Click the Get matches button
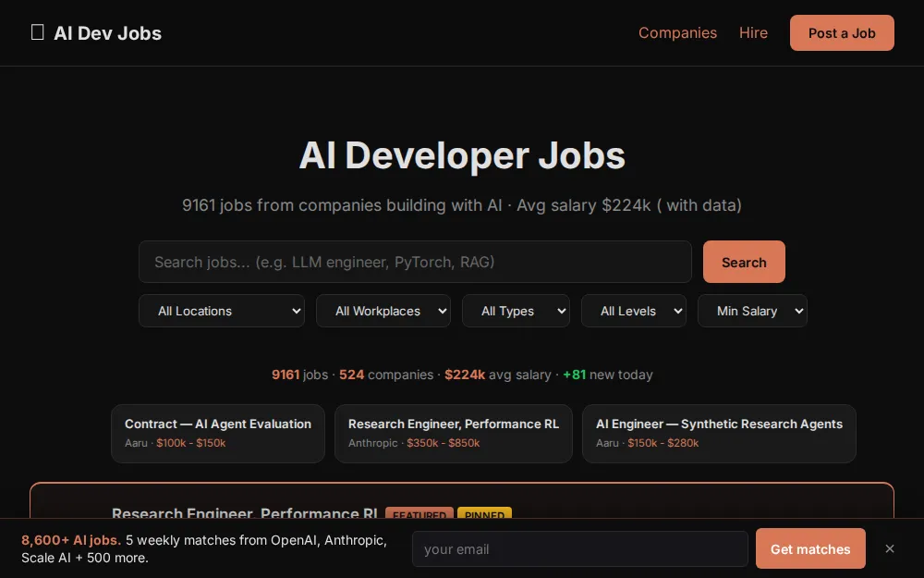The width and height of the screenshot is (924, 578). tap(810, 548)
